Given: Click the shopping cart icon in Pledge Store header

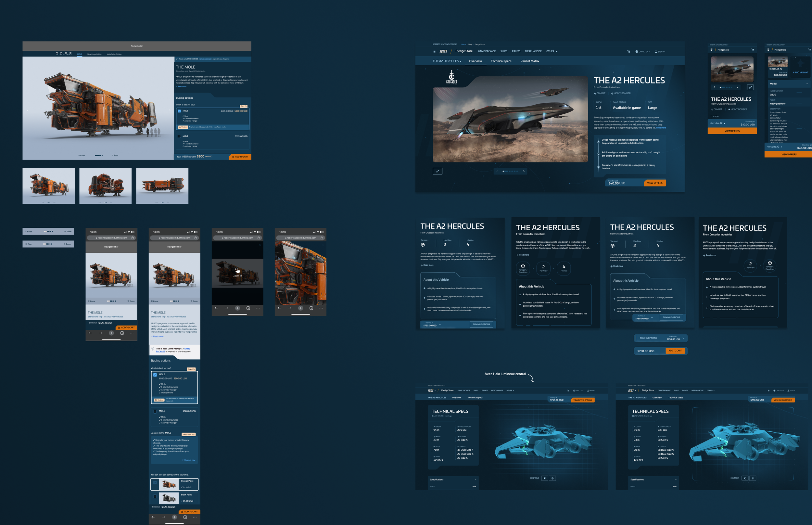Looking at the screenshot, I should [x=628, y=51].
